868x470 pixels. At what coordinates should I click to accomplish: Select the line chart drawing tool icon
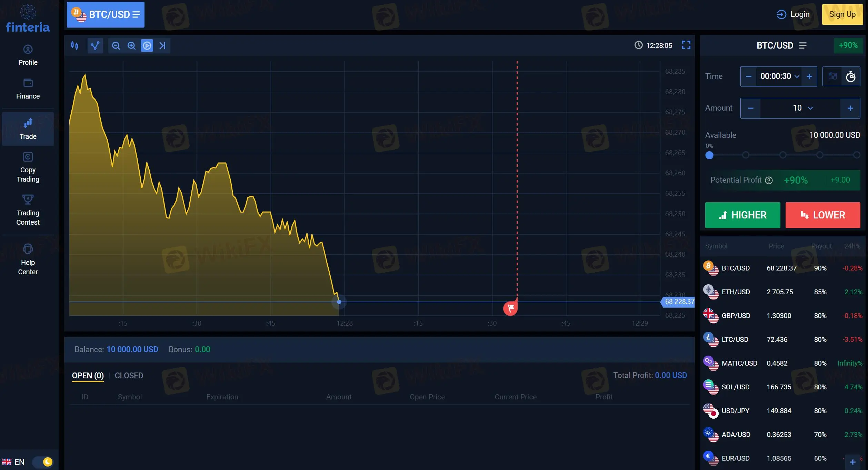tap(95, 45)
